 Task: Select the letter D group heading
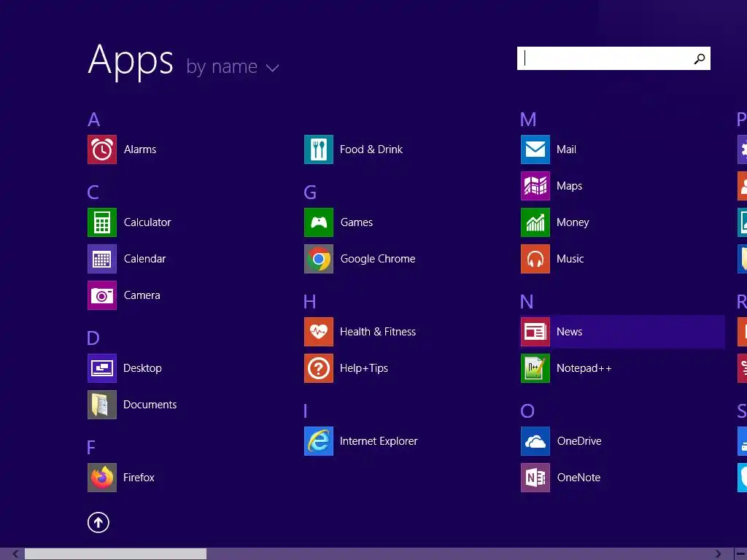pyautogui.click(x=93, y=338)
